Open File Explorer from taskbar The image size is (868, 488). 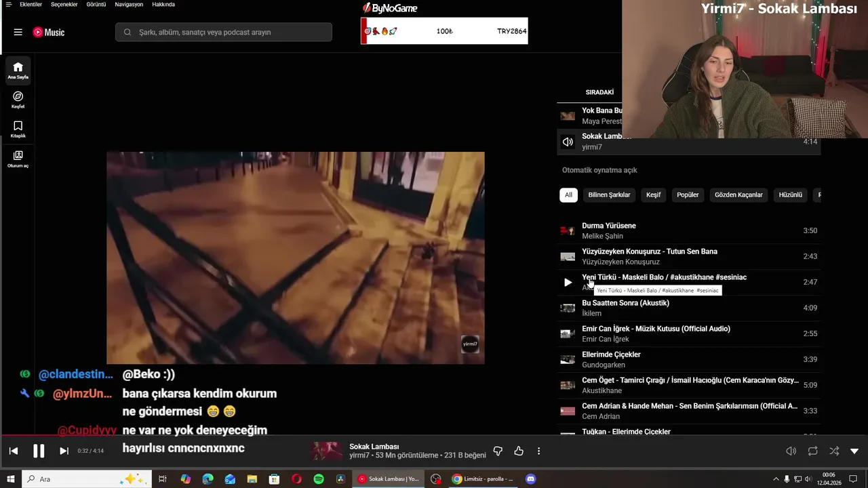[252, 479]
